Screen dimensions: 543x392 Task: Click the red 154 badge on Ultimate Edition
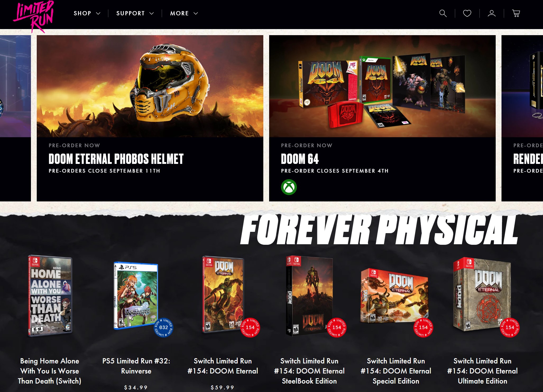(510, 328)
